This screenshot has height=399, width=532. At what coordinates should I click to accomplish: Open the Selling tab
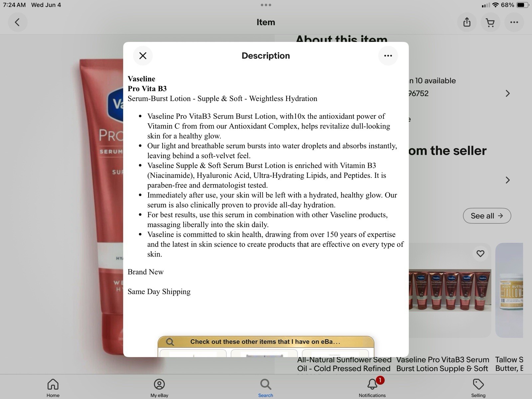click(478, 388)
